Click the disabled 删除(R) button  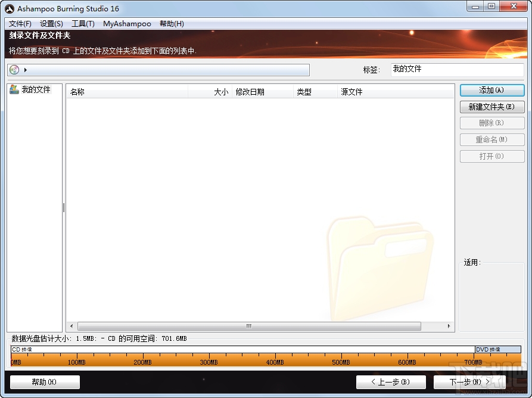point(491,123)
